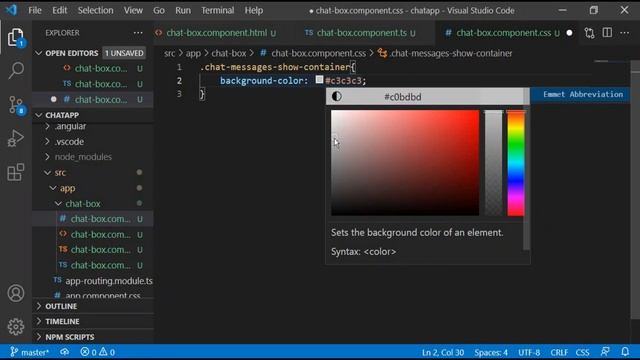Image resolution: width=640 pixels, height=360 pixels.
Task: Switch to chat-box.component.ts tab
Action: point(362,33)
